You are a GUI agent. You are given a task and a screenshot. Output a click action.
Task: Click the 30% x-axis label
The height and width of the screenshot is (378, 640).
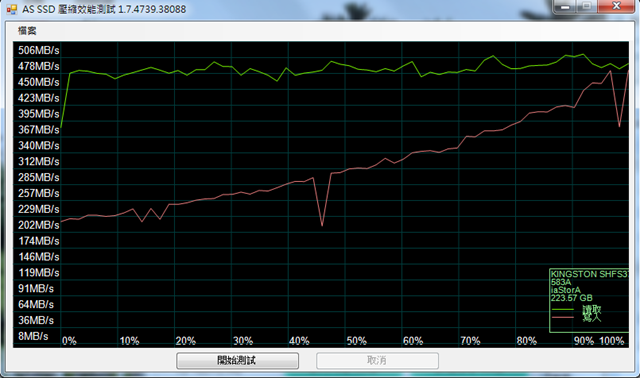[243, 341]
